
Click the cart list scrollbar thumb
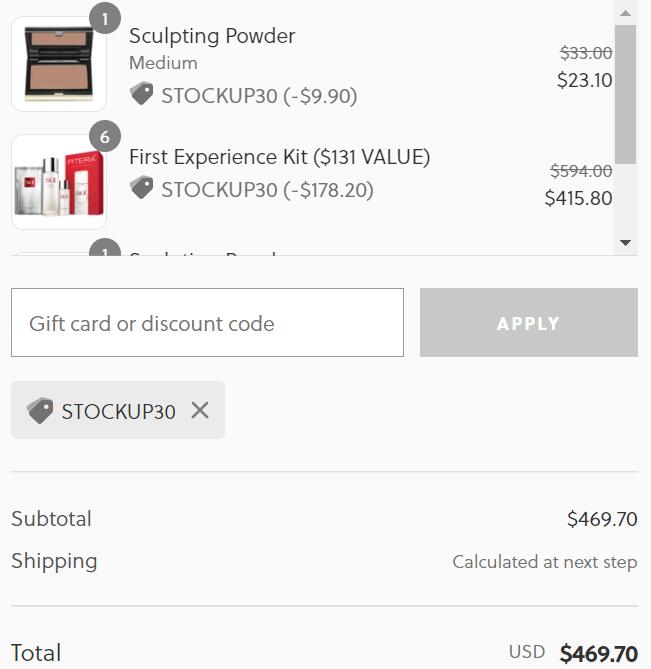click(x=625, y=95)
